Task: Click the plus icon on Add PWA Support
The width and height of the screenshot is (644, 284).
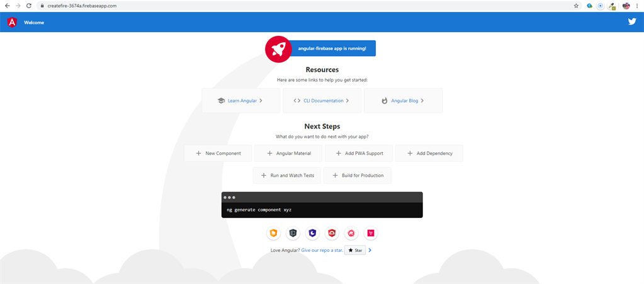Action: coord(339,153)
